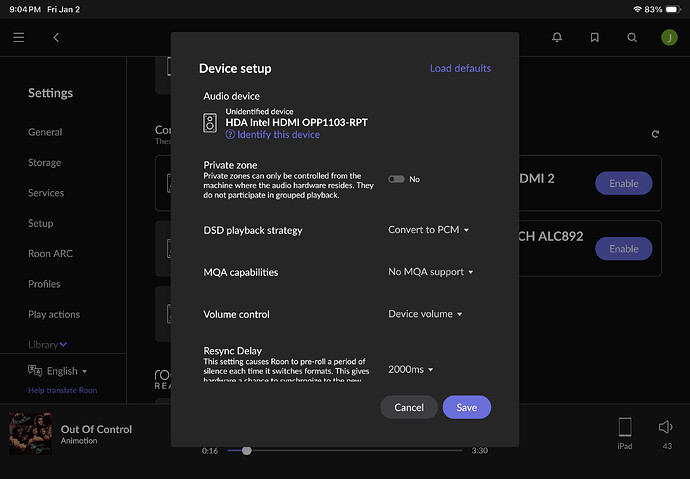690x479 pixels.
Task: Open the user profile avatar
Action: click(x=668, y=37)
